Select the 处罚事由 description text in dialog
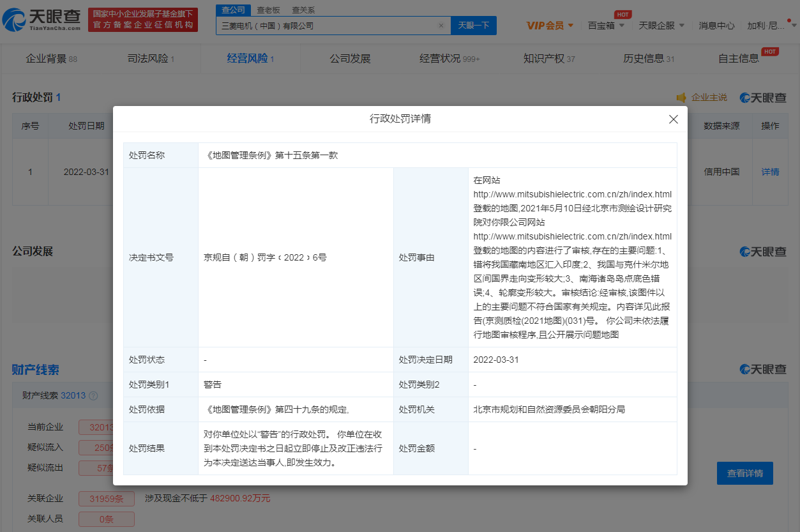This screenshot has width=800, height=532. click(572, 257)
